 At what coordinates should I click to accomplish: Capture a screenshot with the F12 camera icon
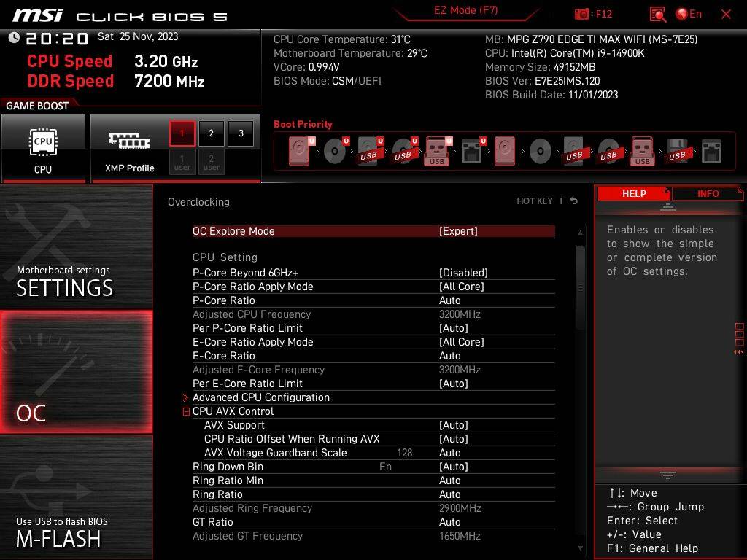click(581, 14)
